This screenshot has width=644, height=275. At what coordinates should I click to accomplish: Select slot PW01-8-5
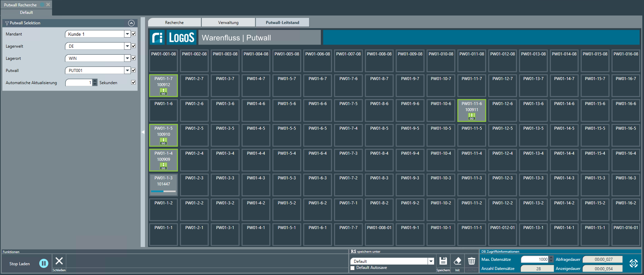click(x=379, y=135)
